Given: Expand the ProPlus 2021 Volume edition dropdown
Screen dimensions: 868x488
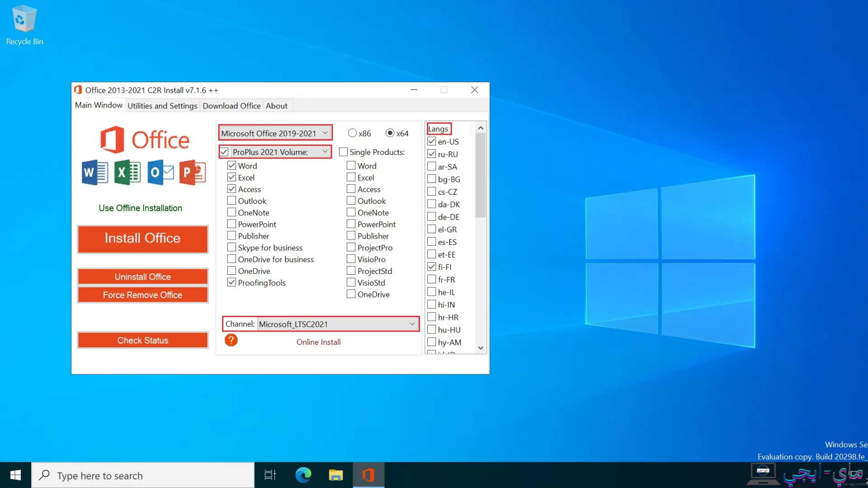Looking at the screenshot, I should point(280,152).
